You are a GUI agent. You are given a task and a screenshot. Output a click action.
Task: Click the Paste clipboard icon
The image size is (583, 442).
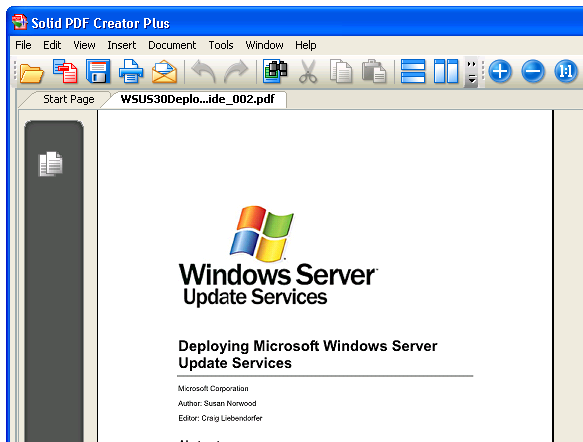[374, 71]
